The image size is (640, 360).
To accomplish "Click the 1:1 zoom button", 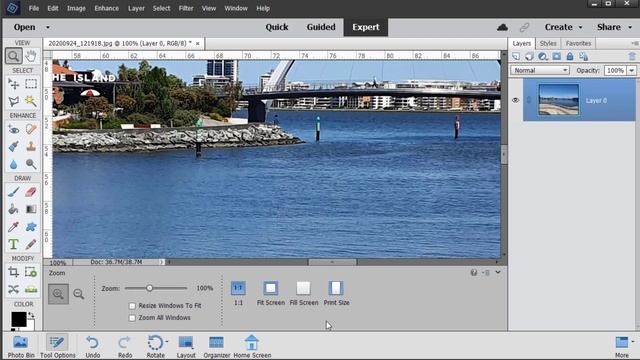I will (x=238, y=293).
